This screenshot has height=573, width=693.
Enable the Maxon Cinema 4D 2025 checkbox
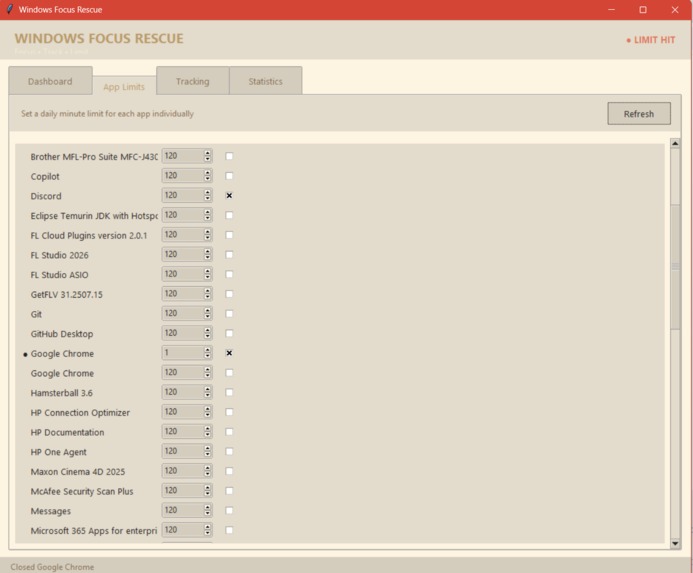229,471
